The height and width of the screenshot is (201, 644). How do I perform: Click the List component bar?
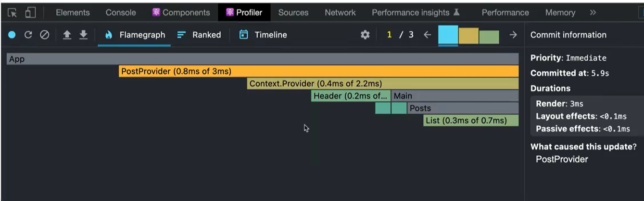471,121
